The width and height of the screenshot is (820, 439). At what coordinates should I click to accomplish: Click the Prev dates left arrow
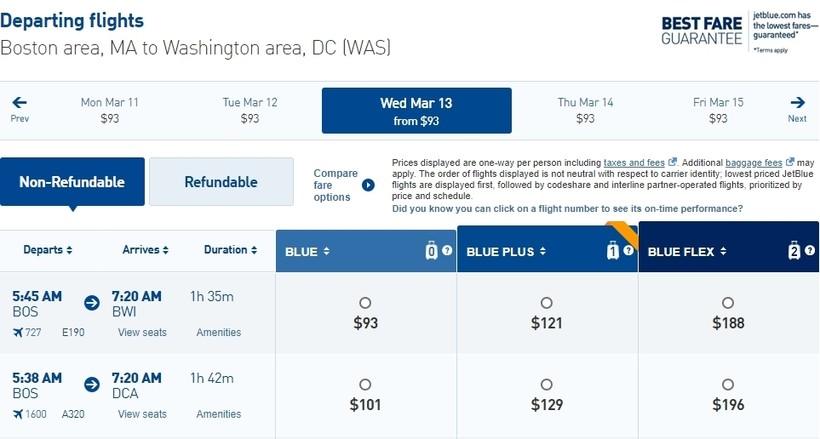[x=19, y=102]
